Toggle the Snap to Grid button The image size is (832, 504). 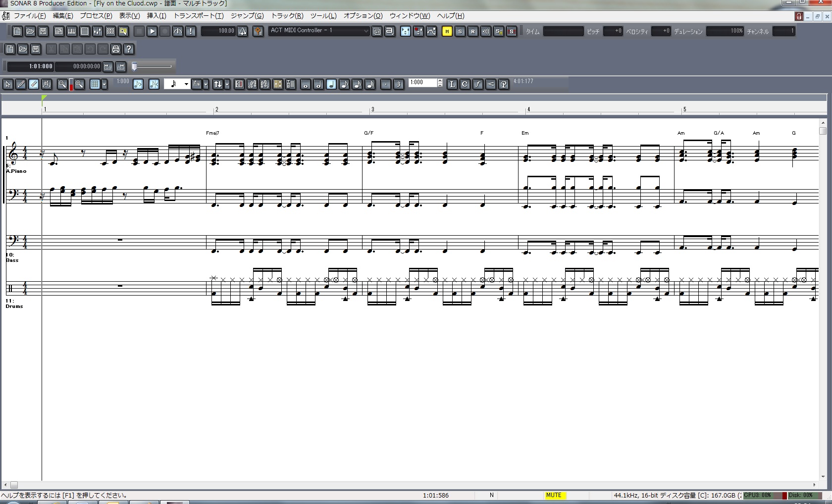[x=95, y=84]
